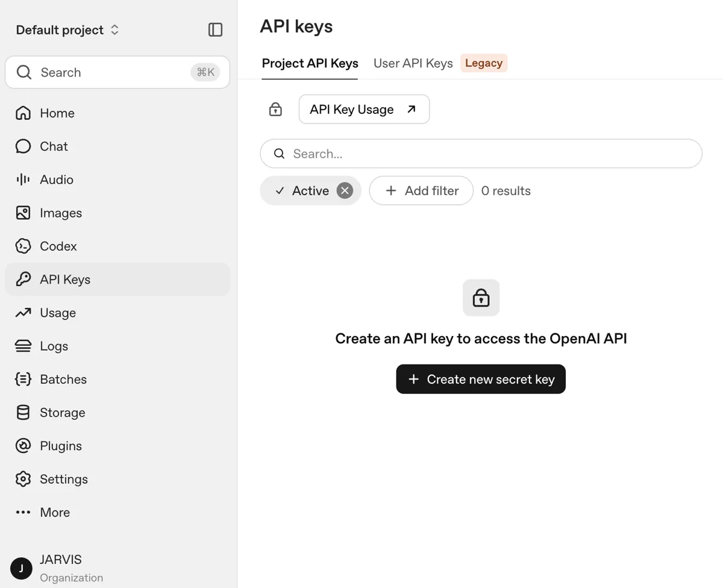723x588 pixels.
Task: Click the external arrow on API Key Usage
Action: tap(412, 109)
